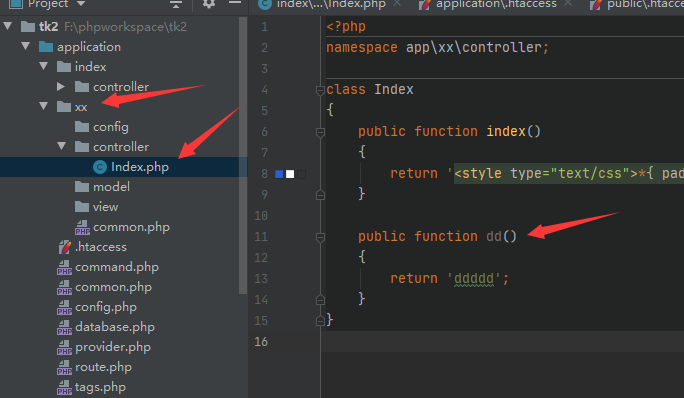Viewport: 684px width, 398px height.
Task: Select the route.php file name
Action: [x=103, y=367]
